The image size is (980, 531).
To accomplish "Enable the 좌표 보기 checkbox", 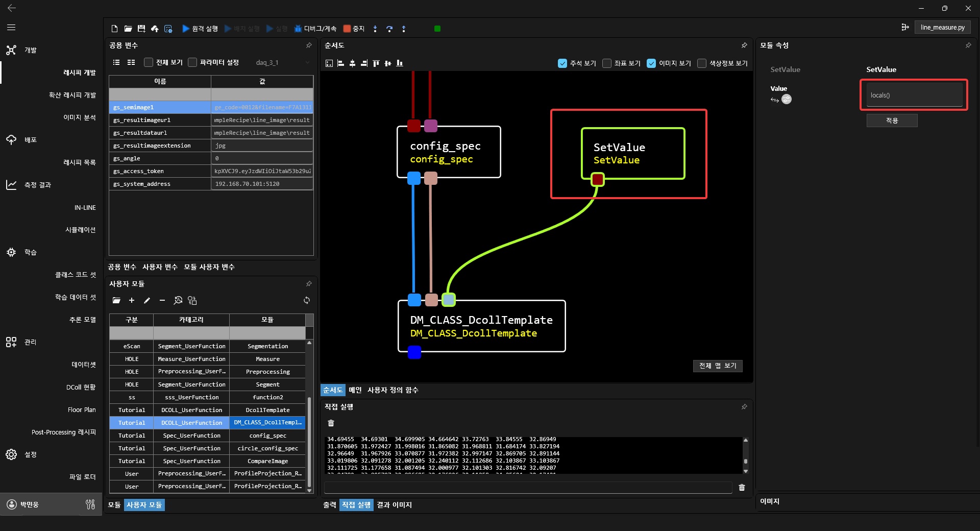I will coord(607,63).
